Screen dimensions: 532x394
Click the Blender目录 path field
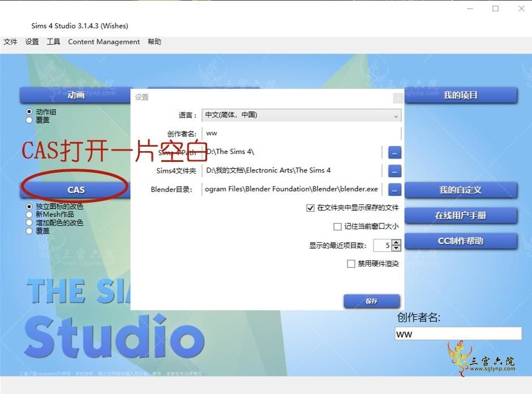tap(292, 189)
